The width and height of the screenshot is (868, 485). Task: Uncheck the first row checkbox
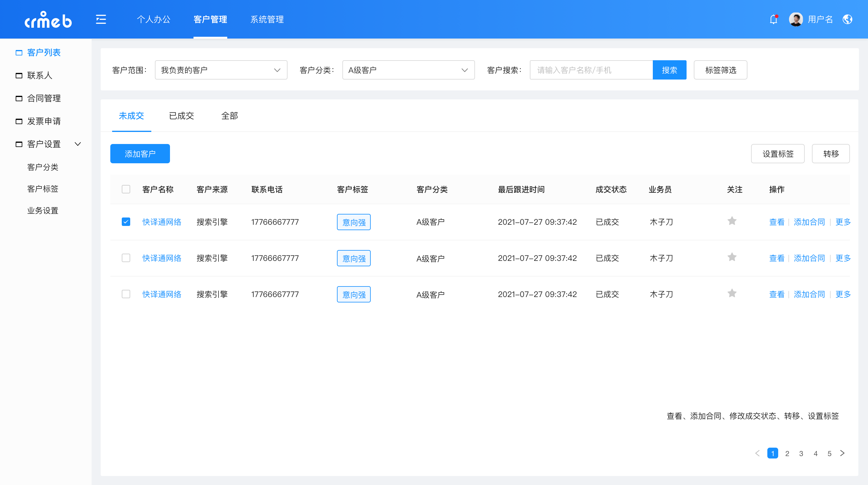coord(126,222)
